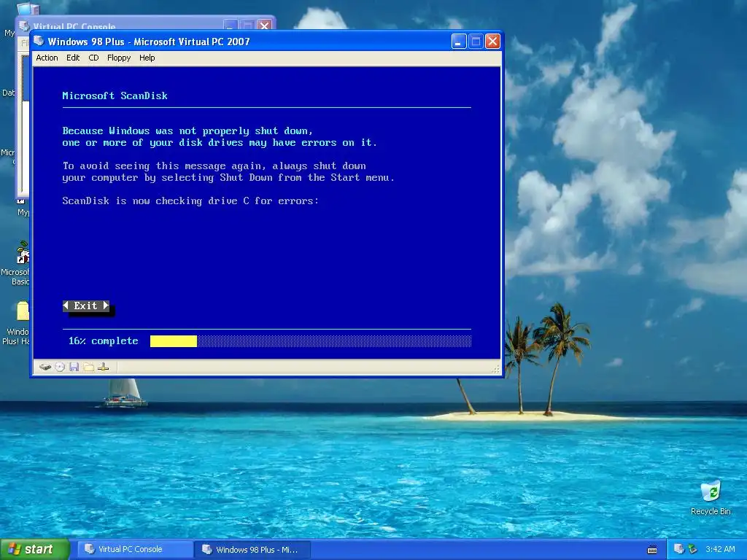Screen dimensions: 747x560
Task: Click the CD drive icon in the Virtual PC status bar
Action: pos(60,367)
